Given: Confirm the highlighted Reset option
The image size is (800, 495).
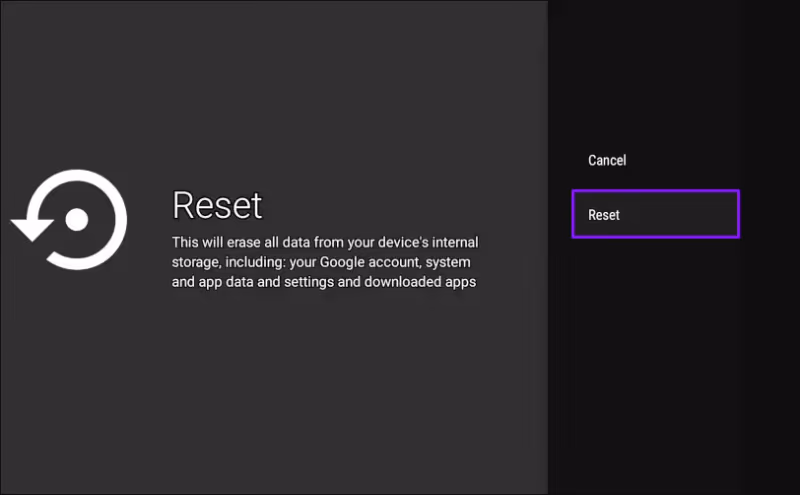Looking at the screenshot, I should click(x=656, y=214).
